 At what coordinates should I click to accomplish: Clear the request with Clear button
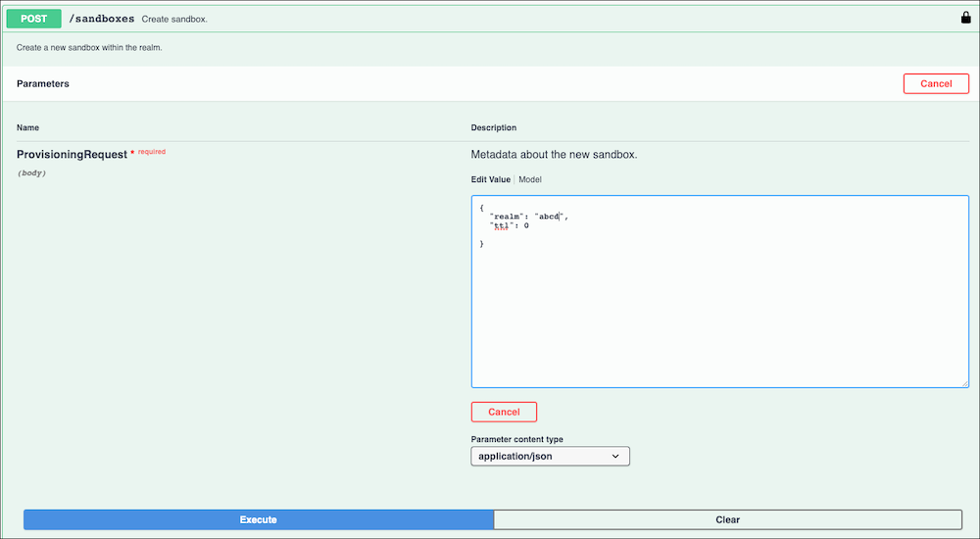tap(727, 519)
